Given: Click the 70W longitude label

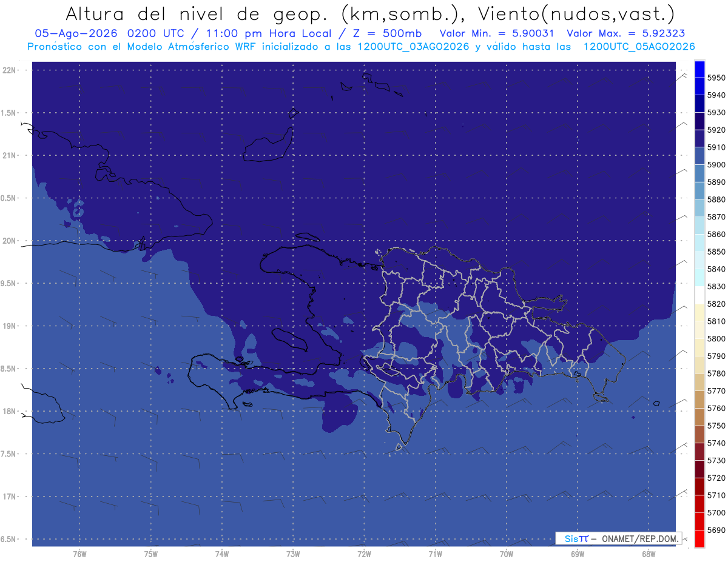Looking at the screenshot, I should click(507, 554).
